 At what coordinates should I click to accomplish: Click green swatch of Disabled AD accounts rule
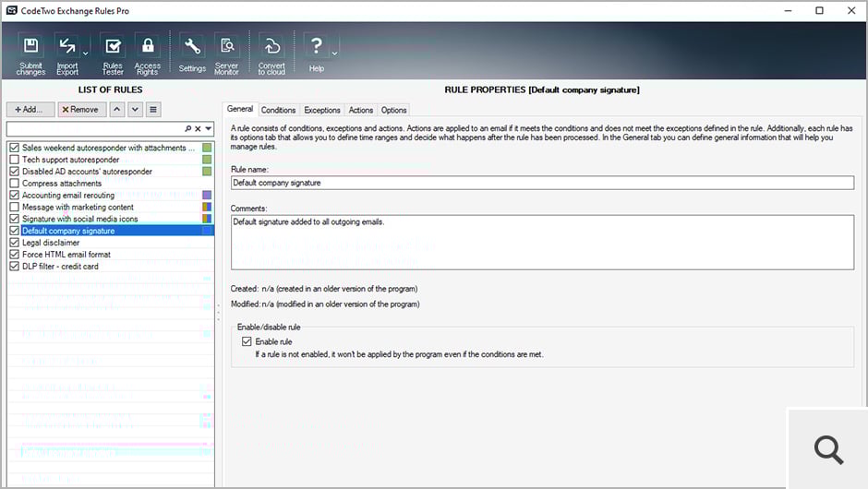coord(207,172)
